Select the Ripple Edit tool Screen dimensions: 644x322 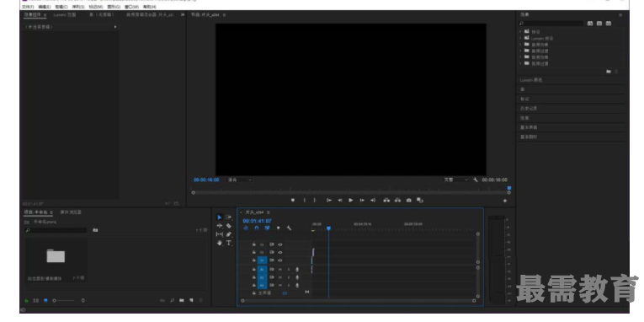tap(220, 226)
